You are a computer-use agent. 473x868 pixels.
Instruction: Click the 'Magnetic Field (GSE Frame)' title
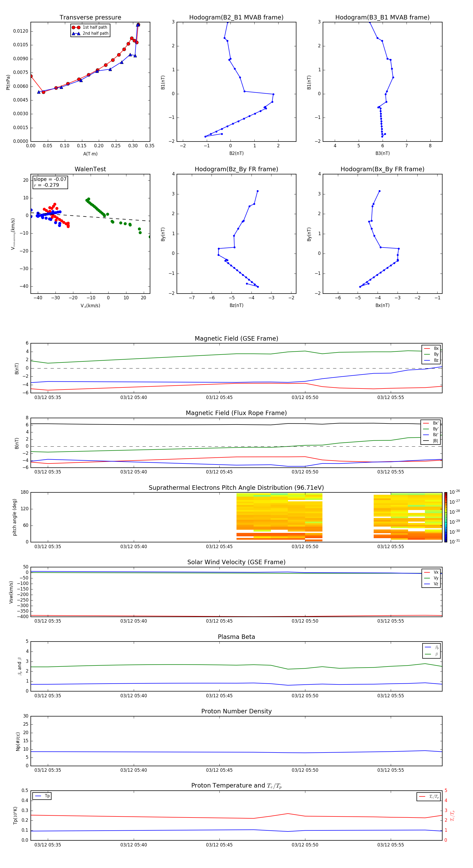point(236,339)
